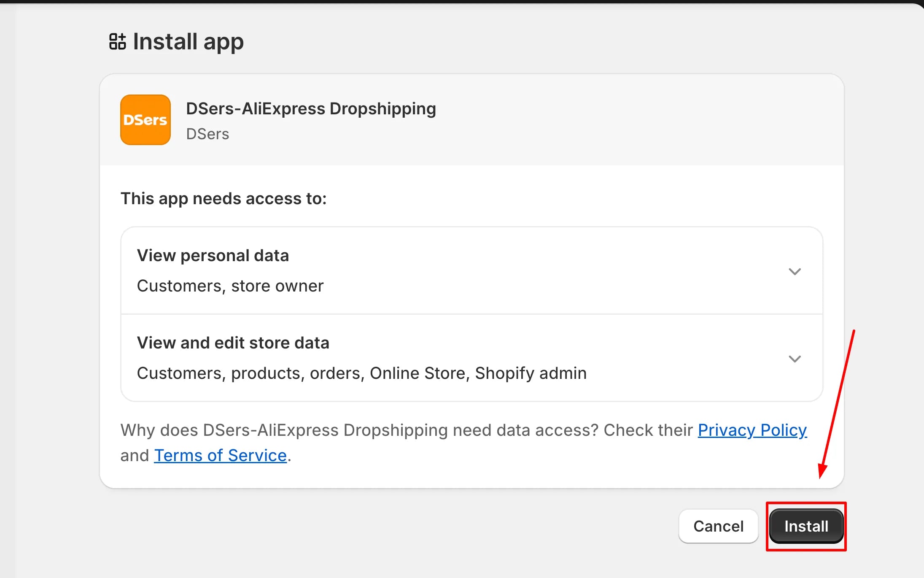Expand the View and edit store data chevron
924x578 pixels.
(x=795, y=359)
